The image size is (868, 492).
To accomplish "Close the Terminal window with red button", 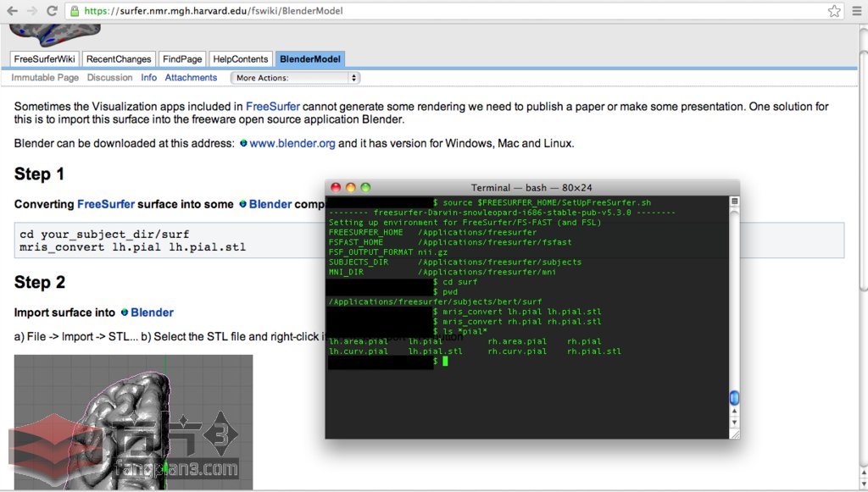I will click(x=336, y=187).
